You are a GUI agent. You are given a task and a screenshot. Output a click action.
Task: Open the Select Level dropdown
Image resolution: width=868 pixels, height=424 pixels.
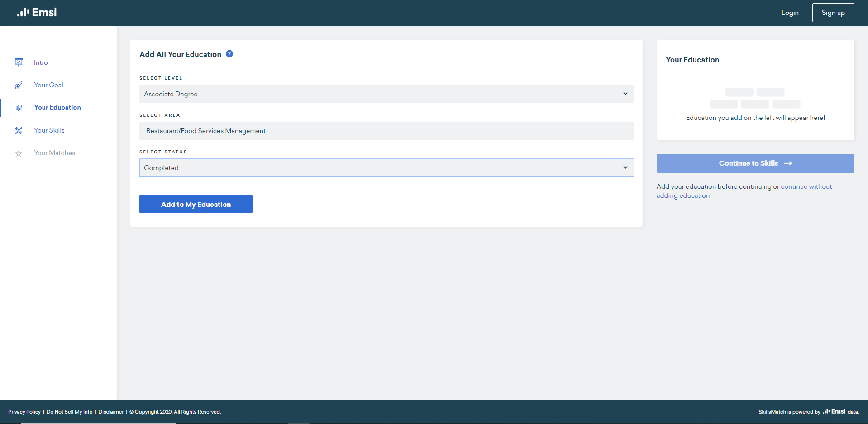coord(386,94)
